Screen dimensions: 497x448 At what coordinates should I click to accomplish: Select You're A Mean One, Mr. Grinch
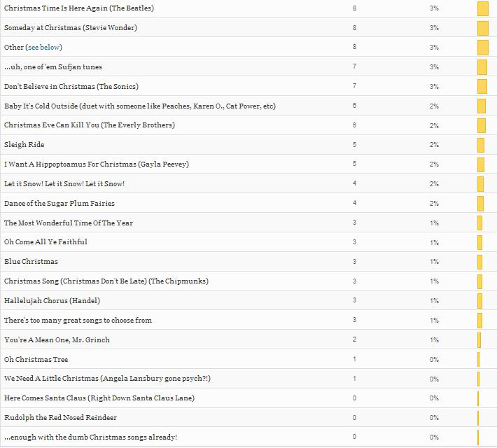point(57,340)
